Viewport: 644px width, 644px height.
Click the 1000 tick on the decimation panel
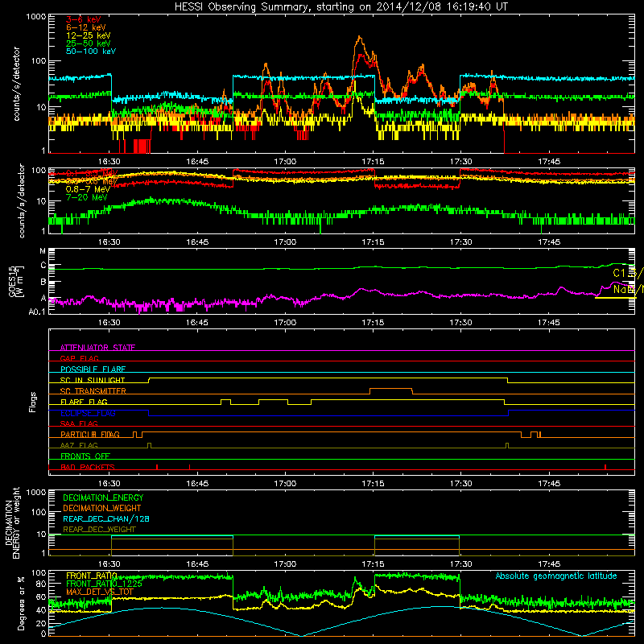36,492
